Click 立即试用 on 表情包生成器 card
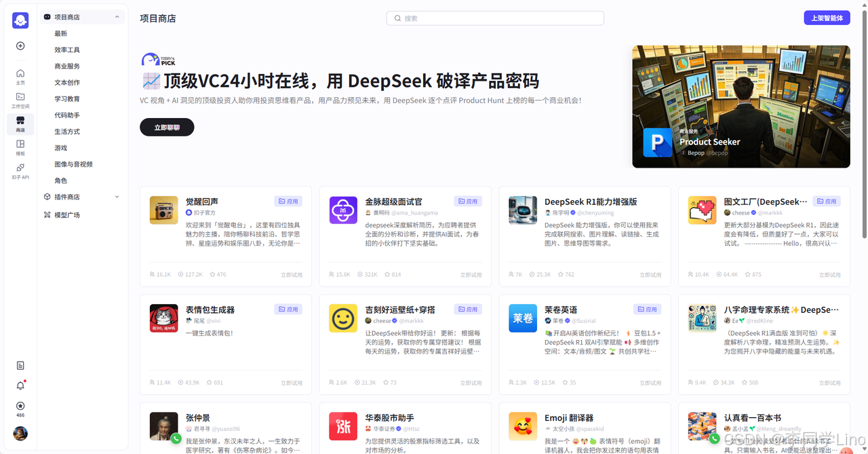Viewport: 868px width, 454px height. tap(292, 383)
